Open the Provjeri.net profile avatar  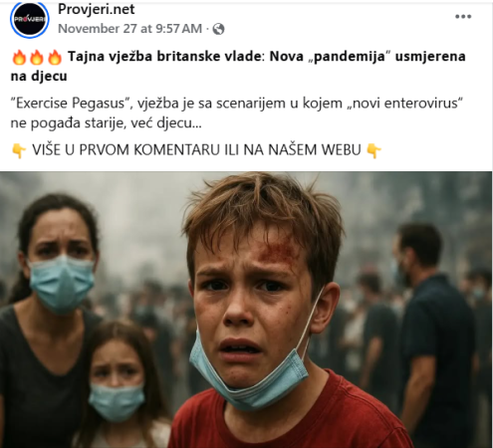30,19
